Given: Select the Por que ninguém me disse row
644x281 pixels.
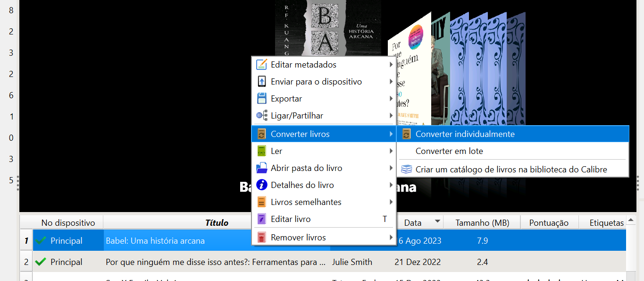Looking at the screenshot, I should tap(216, 262).
